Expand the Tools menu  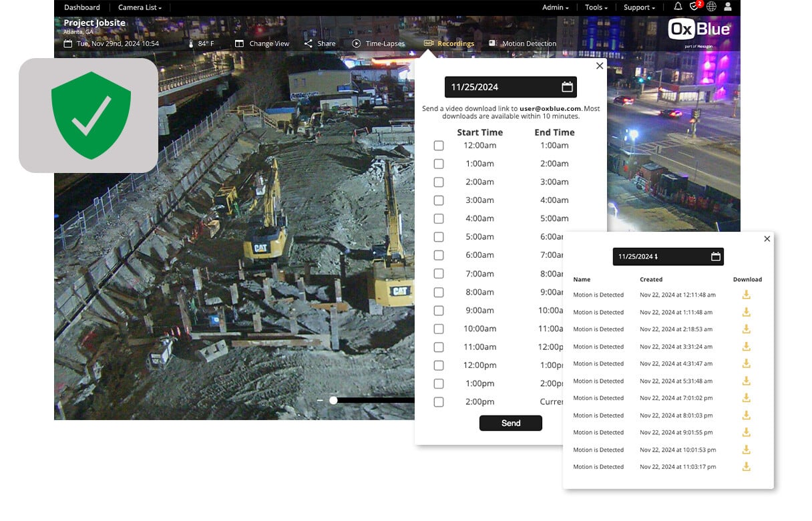(x=595, y=7)
